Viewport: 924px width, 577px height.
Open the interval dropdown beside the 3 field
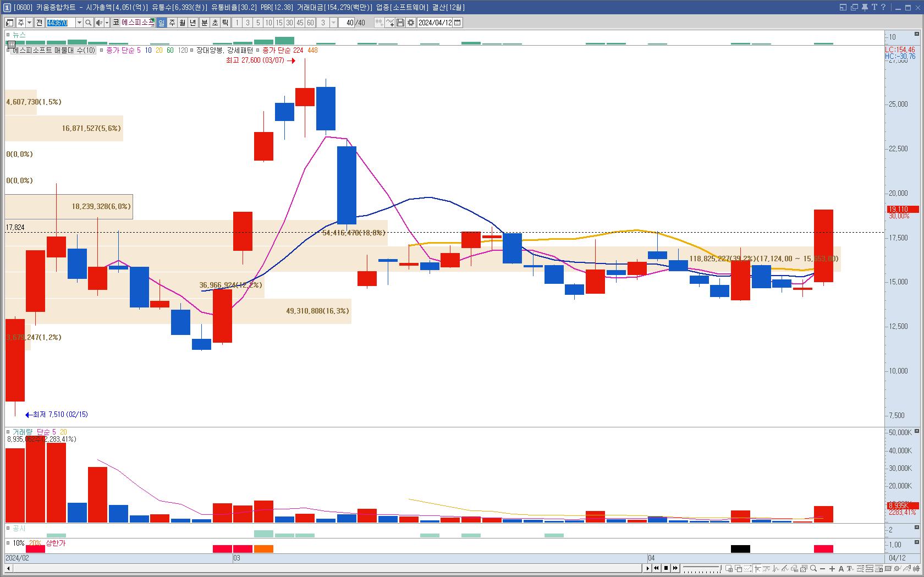[333, 23]
